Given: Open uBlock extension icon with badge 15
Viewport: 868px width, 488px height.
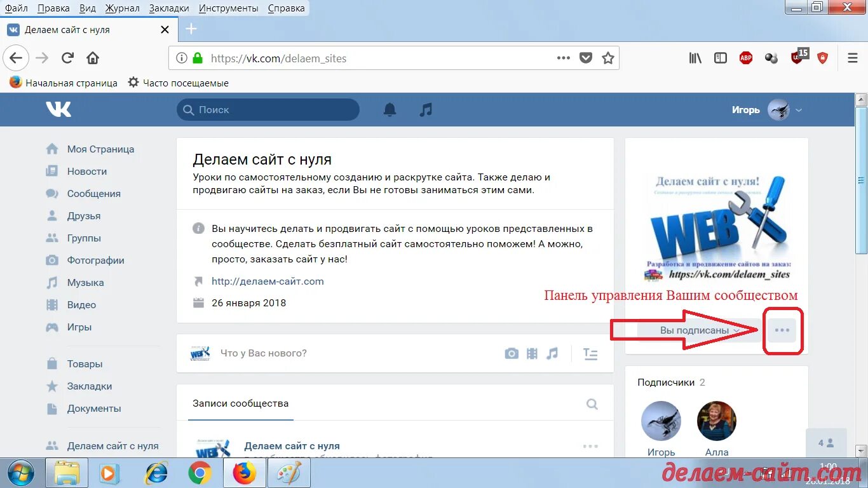Looking at the screenshot, I should 799,57.
